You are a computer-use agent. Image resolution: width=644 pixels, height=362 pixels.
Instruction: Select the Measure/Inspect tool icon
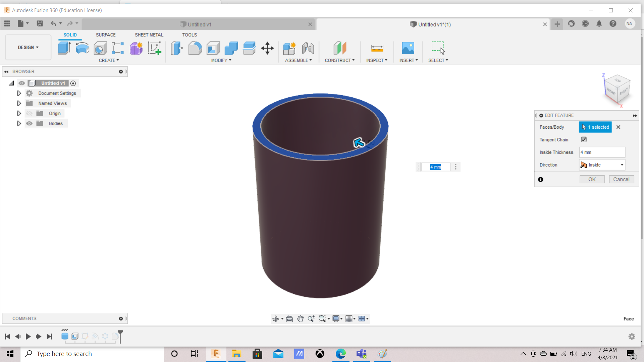377,48
